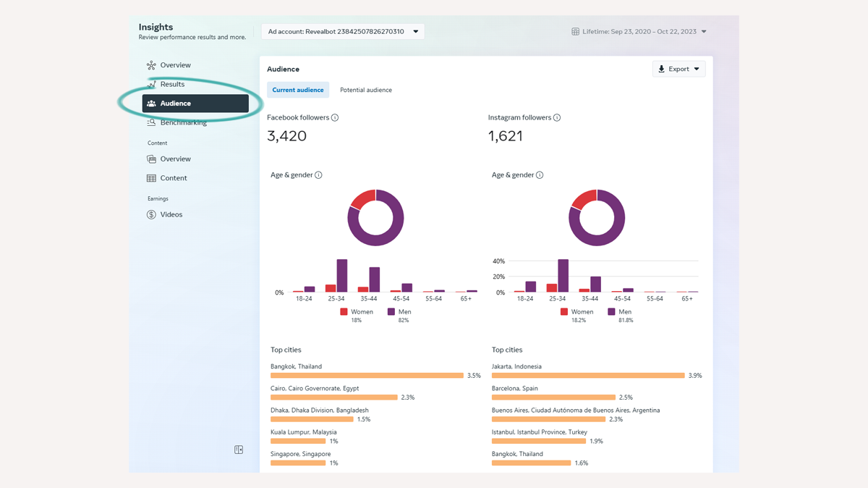
Task: Open Videos via the dollar icon under Earnings
Action: coord(151,214)
